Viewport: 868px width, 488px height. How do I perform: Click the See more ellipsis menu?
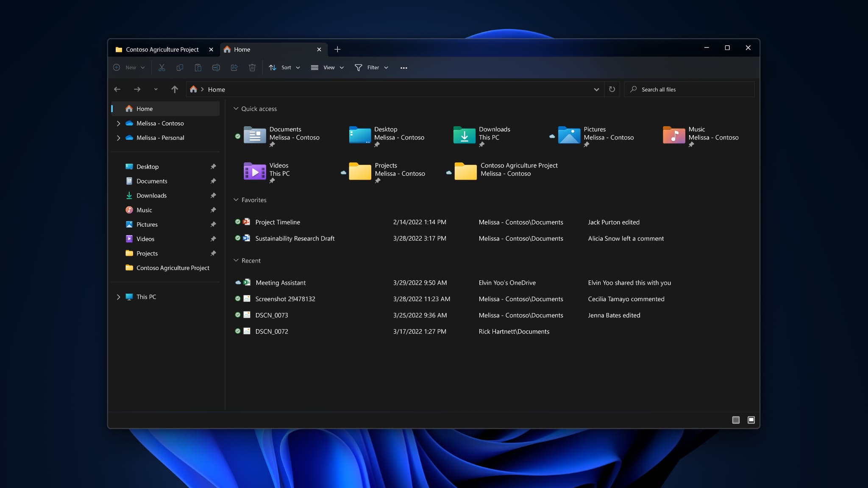403,67
